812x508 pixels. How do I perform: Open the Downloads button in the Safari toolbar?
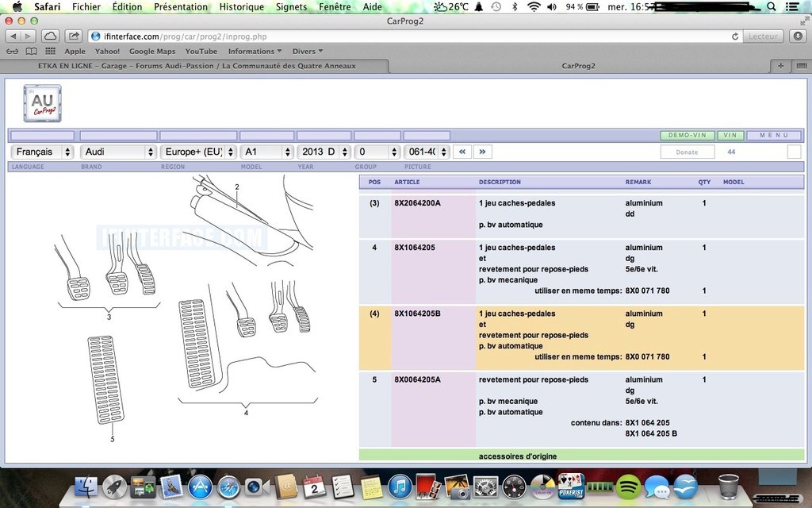(x=798, y=37)
